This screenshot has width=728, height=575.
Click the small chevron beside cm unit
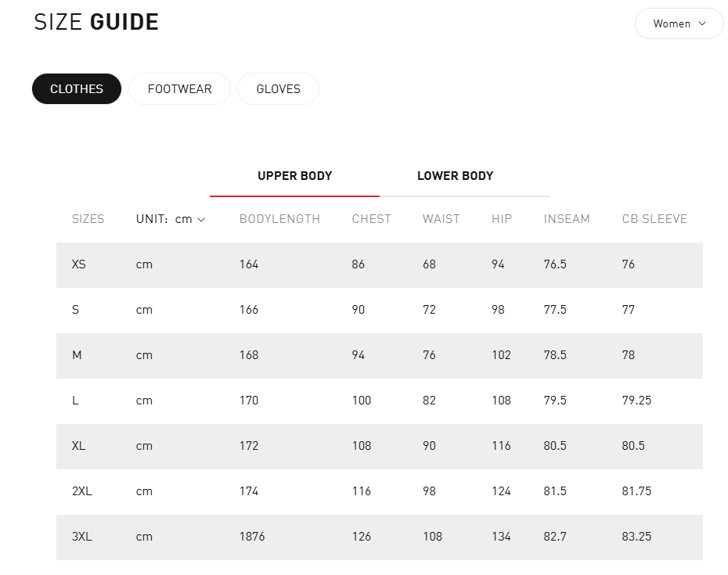201,220
